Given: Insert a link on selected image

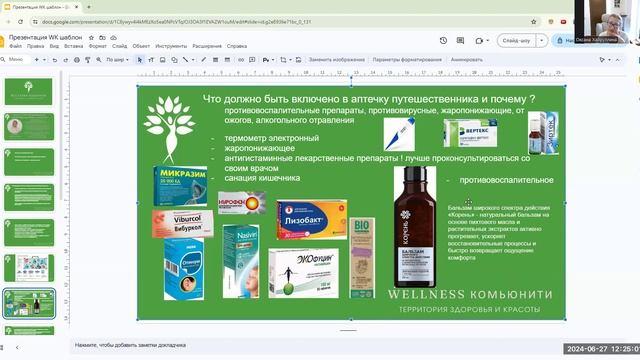Looking at the screenshot, I should pos(241,60).
